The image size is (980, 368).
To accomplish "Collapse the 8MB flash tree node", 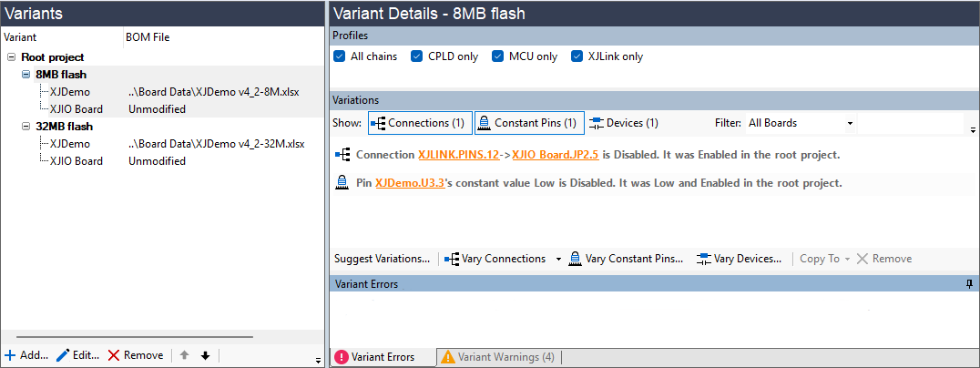I will point(26,75).
